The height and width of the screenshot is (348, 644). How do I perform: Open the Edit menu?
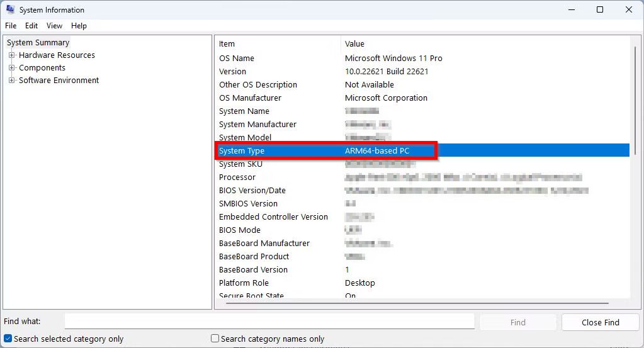point(31,26)
